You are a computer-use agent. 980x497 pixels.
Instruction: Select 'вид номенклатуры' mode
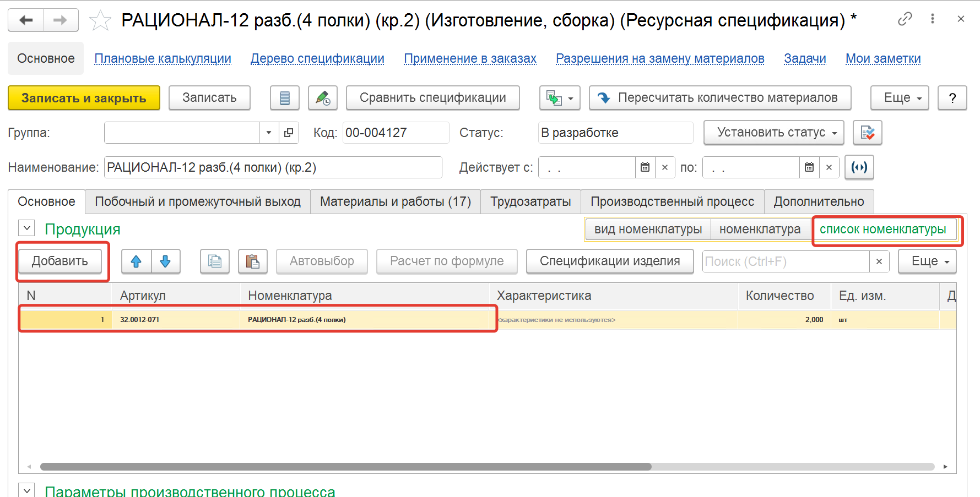[x=648, y=230]
